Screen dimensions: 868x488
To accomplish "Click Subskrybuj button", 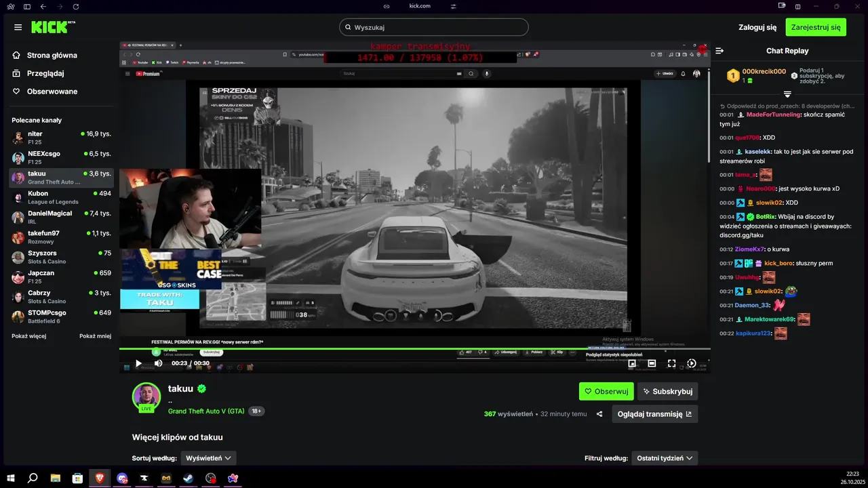I will pos(667,391).
